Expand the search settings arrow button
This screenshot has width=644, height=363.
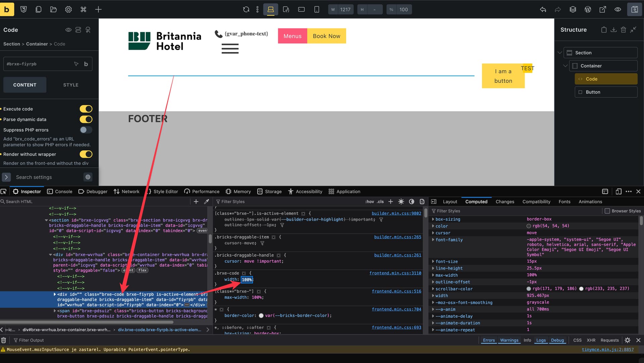tap(6, 177)
